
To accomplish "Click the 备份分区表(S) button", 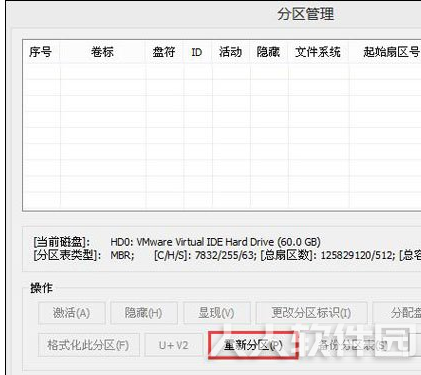I will [353, 345].
